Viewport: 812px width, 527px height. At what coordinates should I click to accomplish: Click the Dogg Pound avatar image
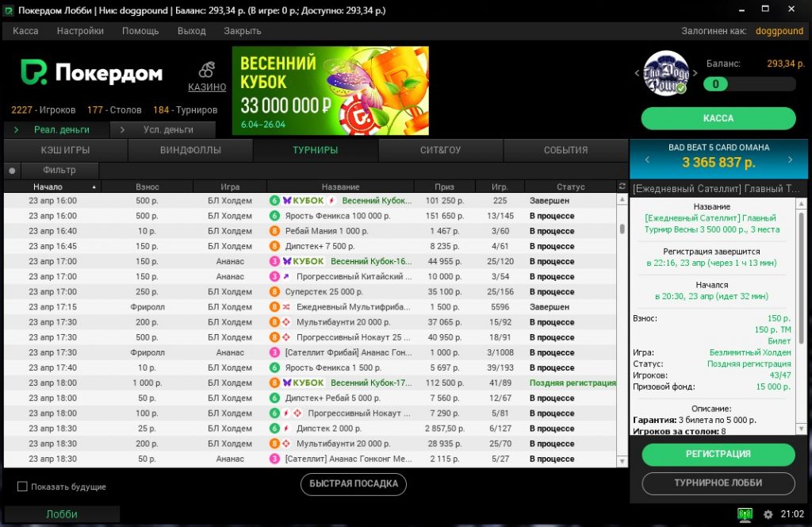[666, 73]
